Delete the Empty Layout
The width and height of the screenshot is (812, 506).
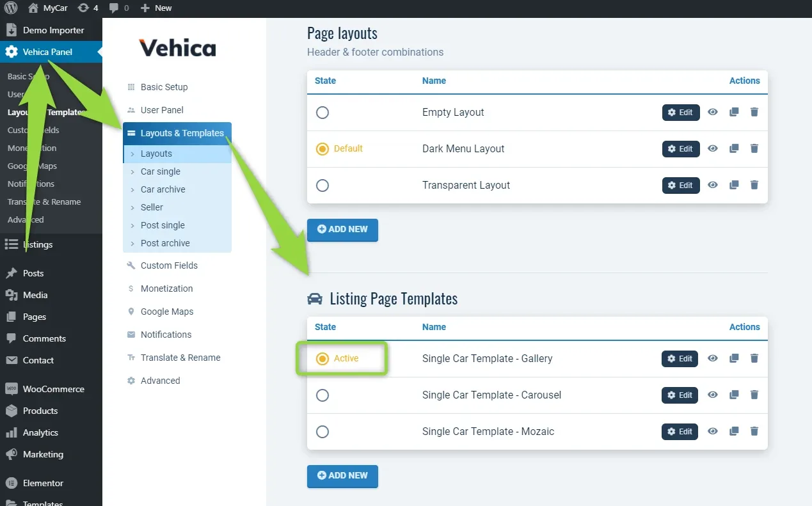point(754,112)
